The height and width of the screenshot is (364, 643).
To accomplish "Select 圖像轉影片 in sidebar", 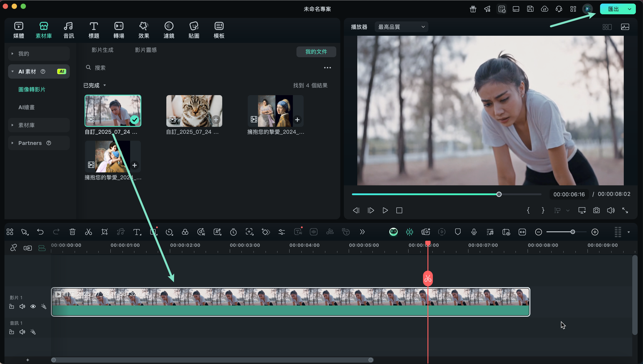I will coord(32,89).
